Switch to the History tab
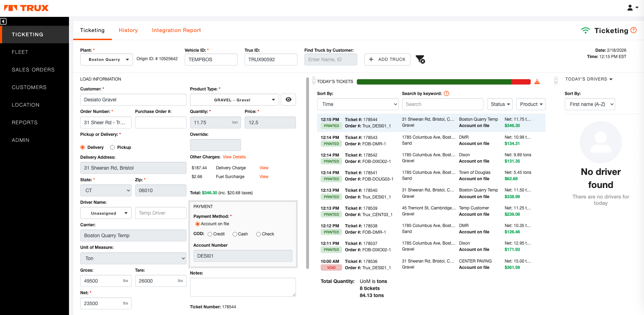Image resolution: width=644 pixels, height=315 pixels. [x=128, y=30]
